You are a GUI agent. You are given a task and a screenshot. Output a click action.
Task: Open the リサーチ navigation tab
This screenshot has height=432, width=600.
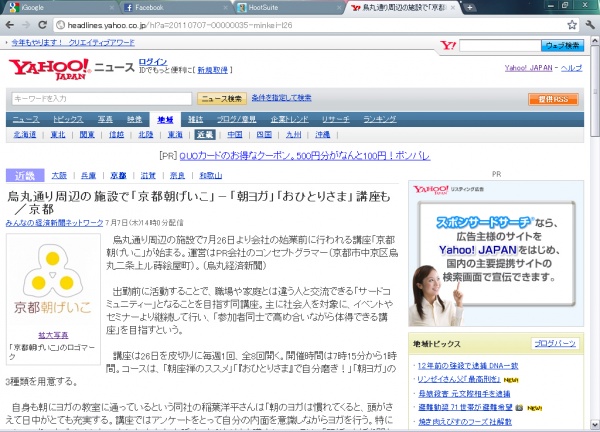(336, 119)
